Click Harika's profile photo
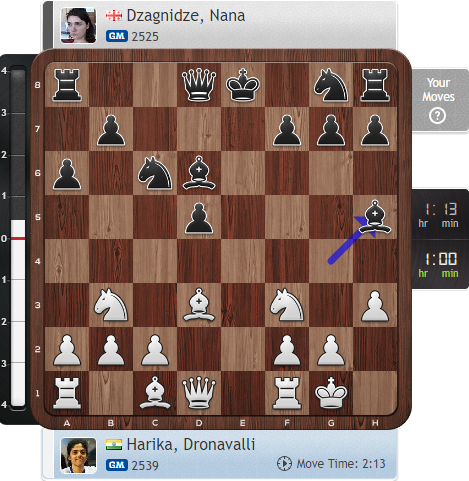469x481 pixels. 78,456
